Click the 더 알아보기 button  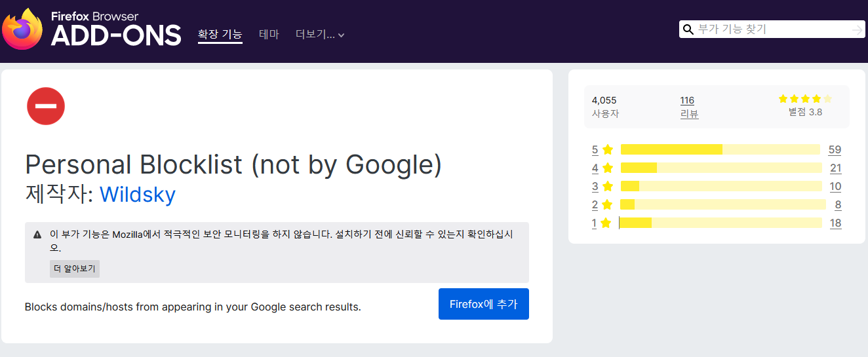[75, 269]
